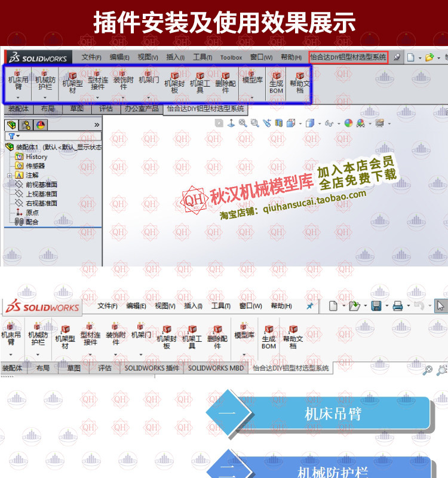Click the ConfigurationManager tab icon
This screenshot has width=448, height=478.
[26, 125]
